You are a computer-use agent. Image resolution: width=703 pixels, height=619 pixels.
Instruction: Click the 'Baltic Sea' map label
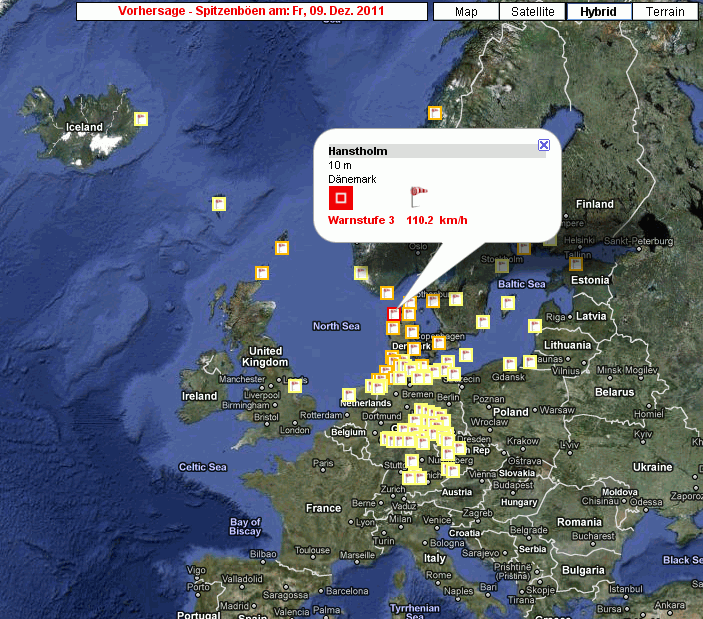(521, 284)
